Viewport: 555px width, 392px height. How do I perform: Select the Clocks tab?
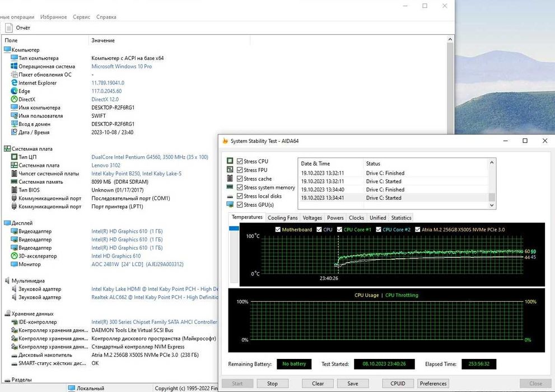pos(356,218)
